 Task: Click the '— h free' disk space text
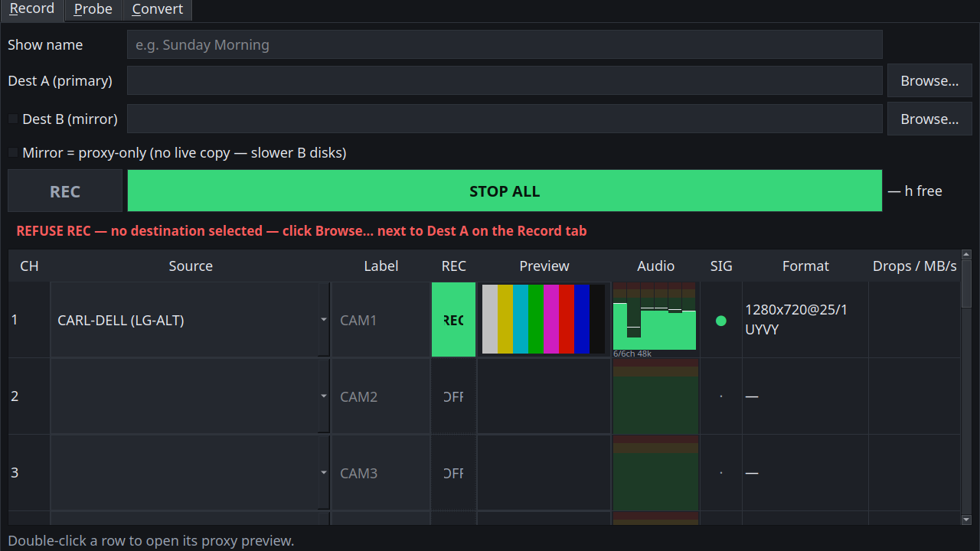click(x=915, y=191)
